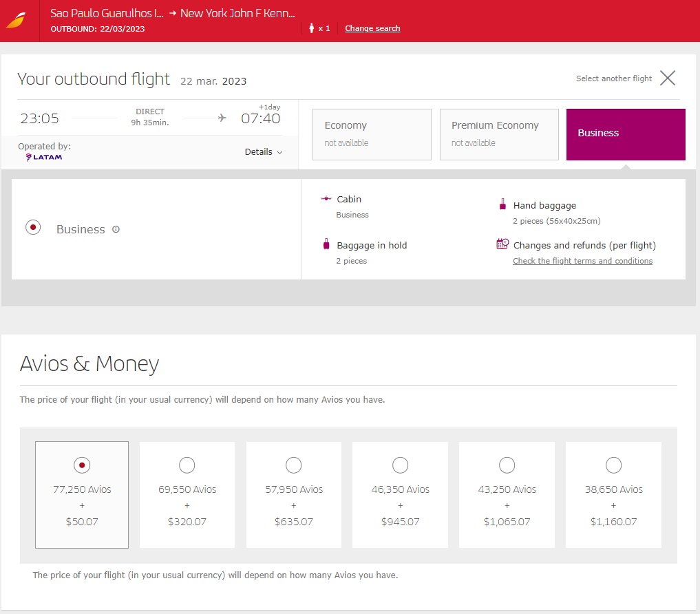Click the X icon beside Select another flight
The width and height of the screenshot is (700, 614).
667,78
